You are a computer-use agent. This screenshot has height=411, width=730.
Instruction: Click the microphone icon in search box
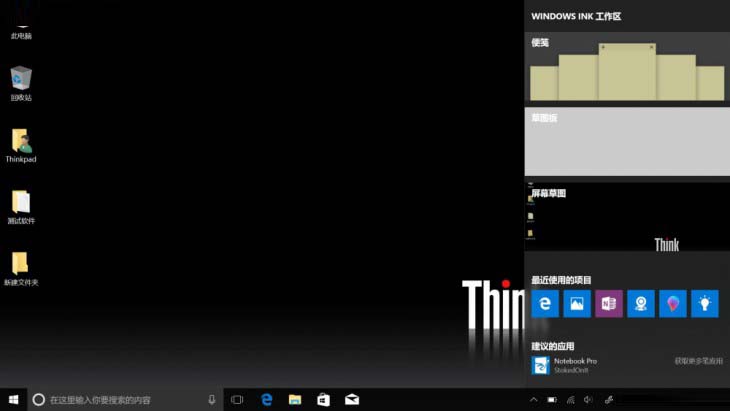coord(211,399)
